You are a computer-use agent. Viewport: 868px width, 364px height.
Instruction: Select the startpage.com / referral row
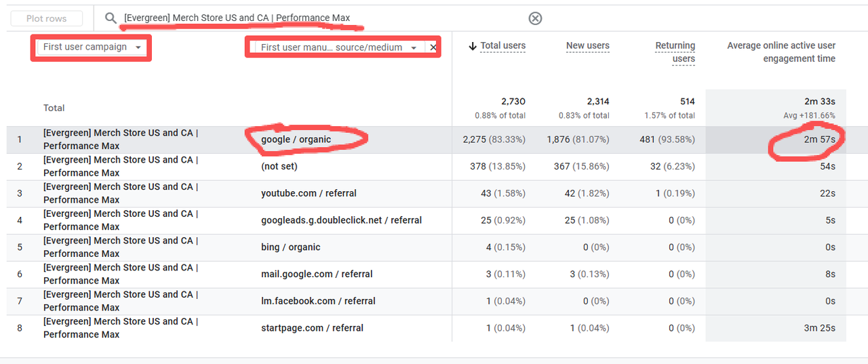pos(312,328)
